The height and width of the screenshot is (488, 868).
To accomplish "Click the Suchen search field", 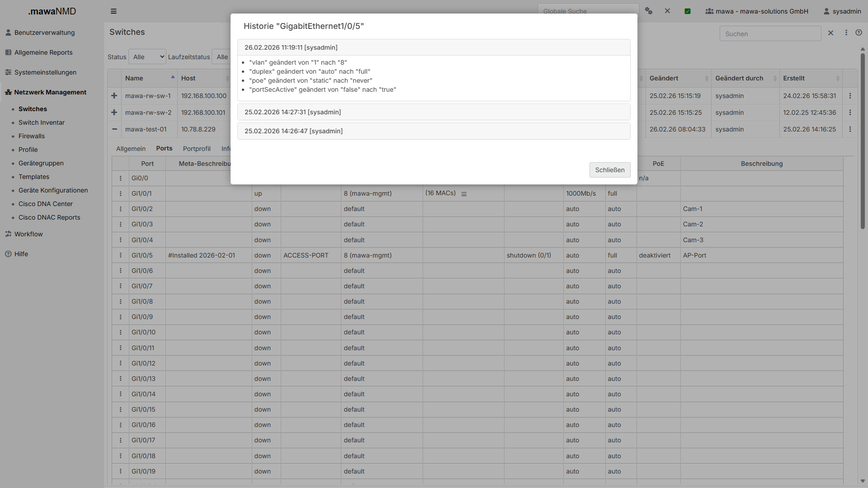I will pos(770,34).
